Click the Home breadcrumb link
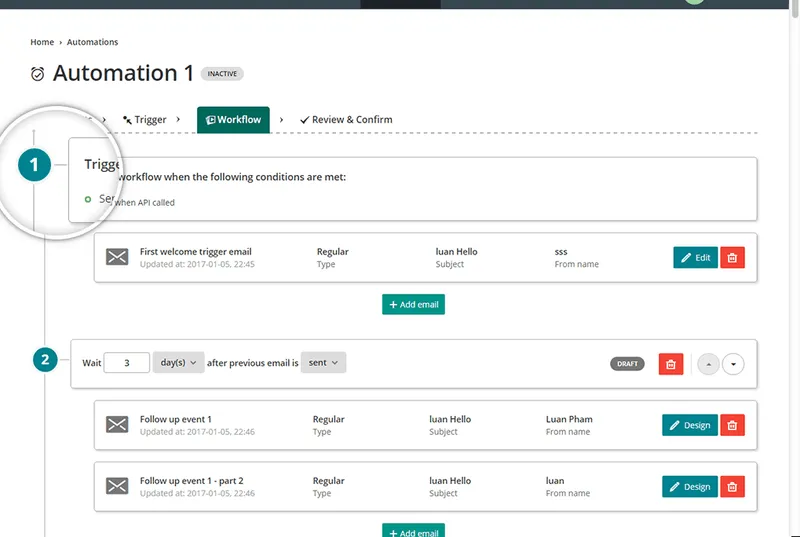Viewport: 800px width, 537px height. click(42, 42)
